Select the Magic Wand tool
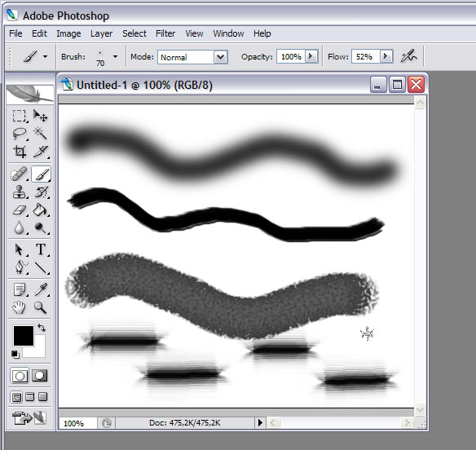This screenshot has height=450, width=476. coord(41,134)
